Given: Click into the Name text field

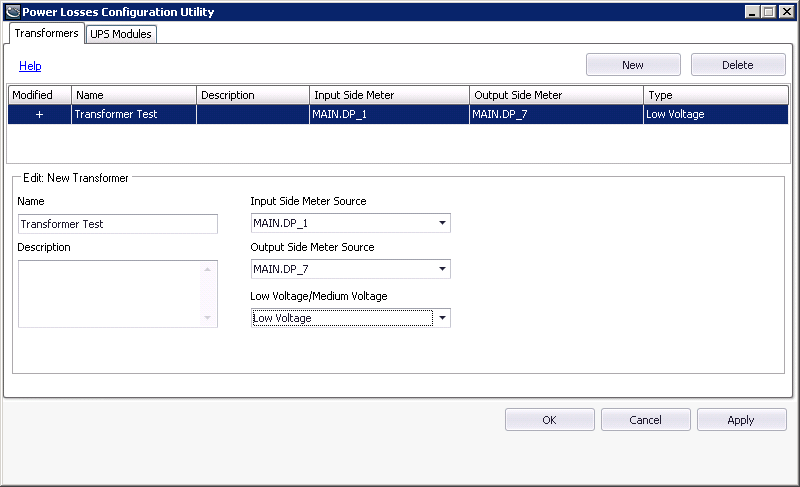Looking at the screenshot, I should click(117, 224).
